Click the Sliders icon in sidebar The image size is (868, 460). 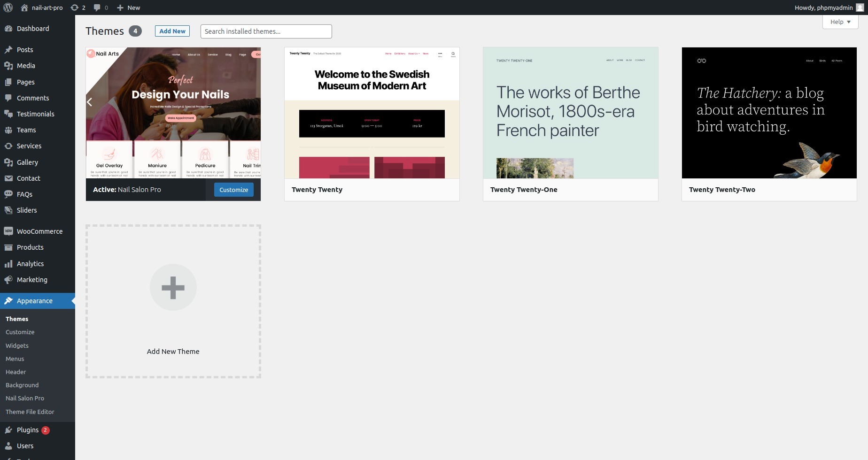click(x=8, y=210)
